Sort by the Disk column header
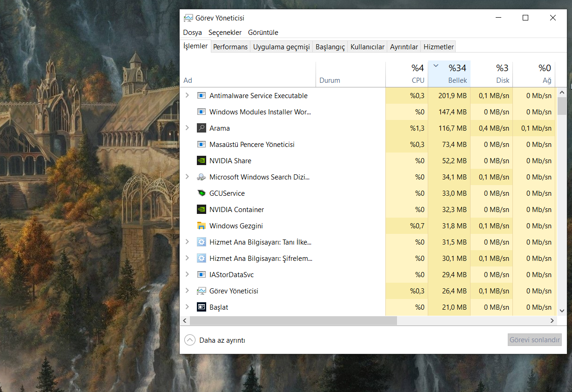Viewport: 572px width, 392px height. 491,74
